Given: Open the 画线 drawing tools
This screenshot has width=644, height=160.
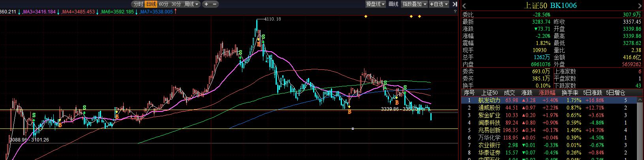Looking at the screenshot, I should pos(393,4).
